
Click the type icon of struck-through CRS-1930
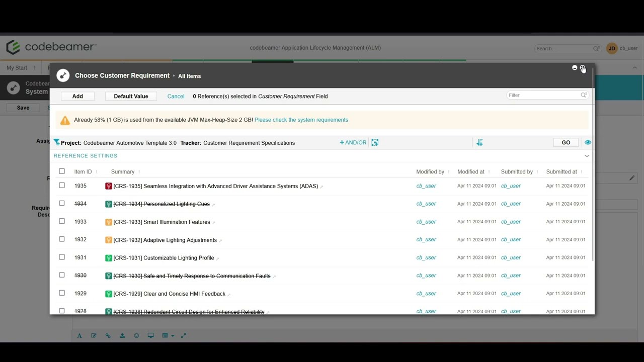point(108,276)
